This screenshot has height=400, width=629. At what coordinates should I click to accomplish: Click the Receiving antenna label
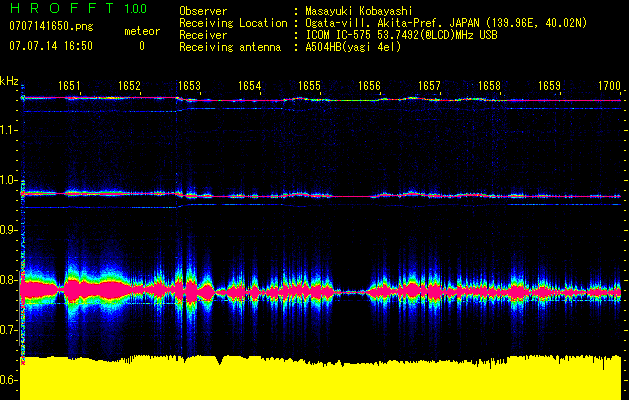tap(230, 47)
